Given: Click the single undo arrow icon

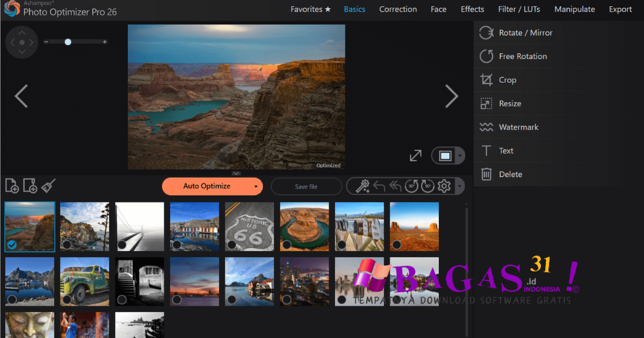Looking at the screenshot, I should click(379, 186).
